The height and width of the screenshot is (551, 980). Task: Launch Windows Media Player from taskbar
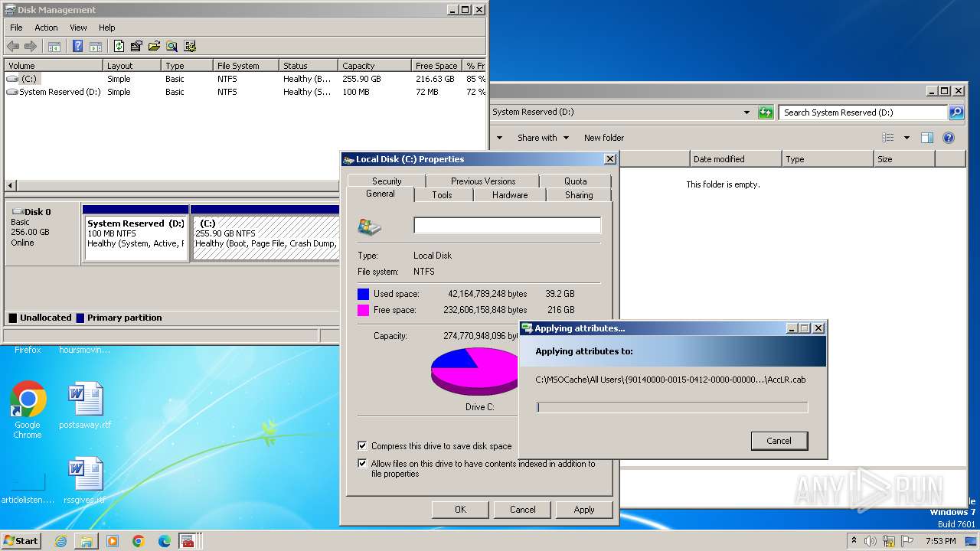click(x=113, y=541)
